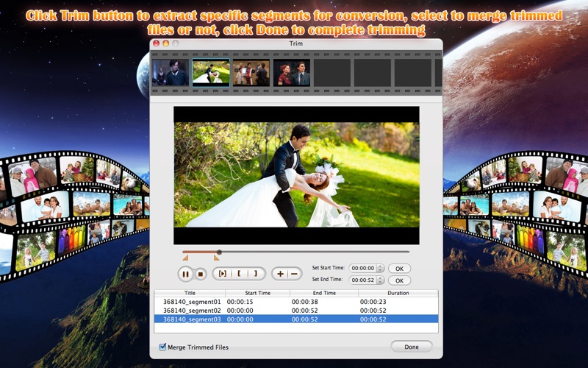Confirm Set End Time with OK
588x368 pixels.
tap(399, 280)
